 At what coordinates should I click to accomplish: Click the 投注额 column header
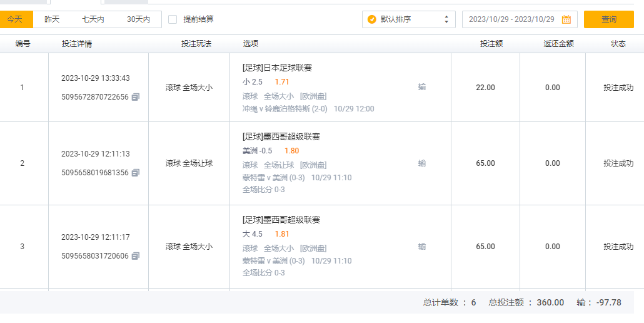pyautogui.click(x=491, y=44)
